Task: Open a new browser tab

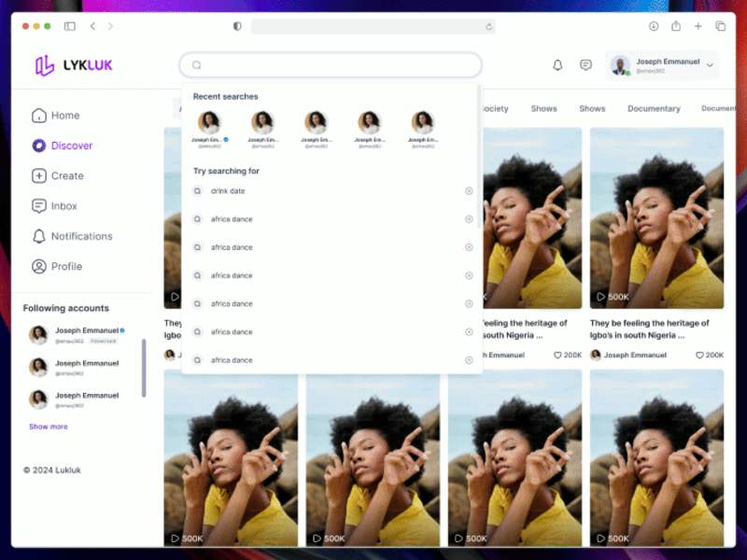Action: pyautogui.click(x=698, y=26)
